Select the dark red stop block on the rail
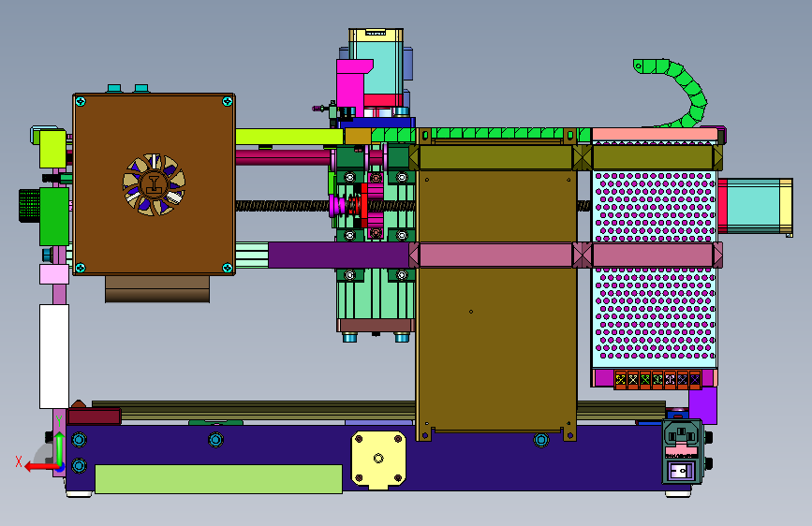 [x=95, y=416]
